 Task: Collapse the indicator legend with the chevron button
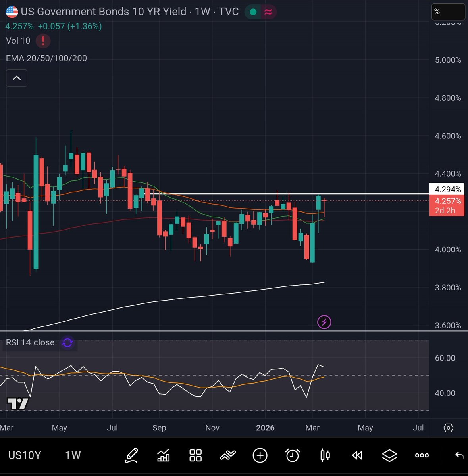point(17,78)
